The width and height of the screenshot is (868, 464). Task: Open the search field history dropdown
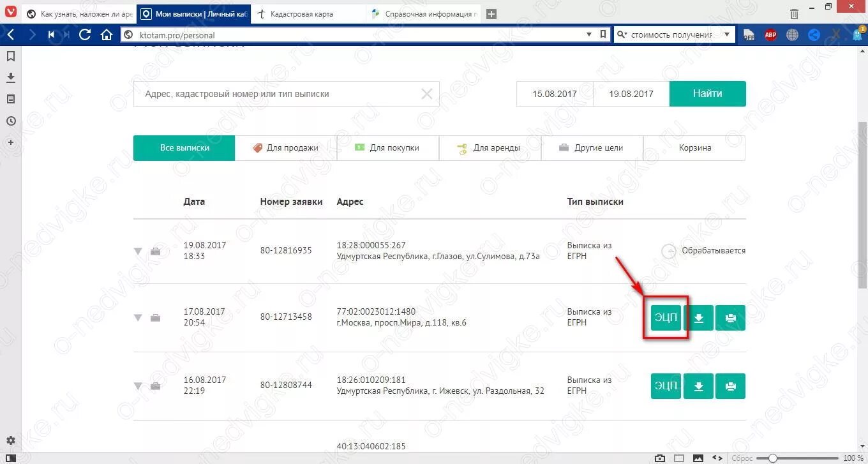[x=726, y=34]
